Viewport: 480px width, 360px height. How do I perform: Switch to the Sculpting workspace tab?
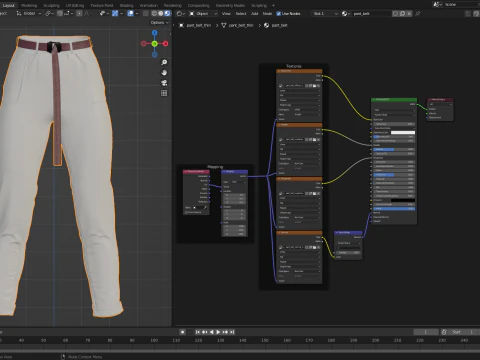51,5
